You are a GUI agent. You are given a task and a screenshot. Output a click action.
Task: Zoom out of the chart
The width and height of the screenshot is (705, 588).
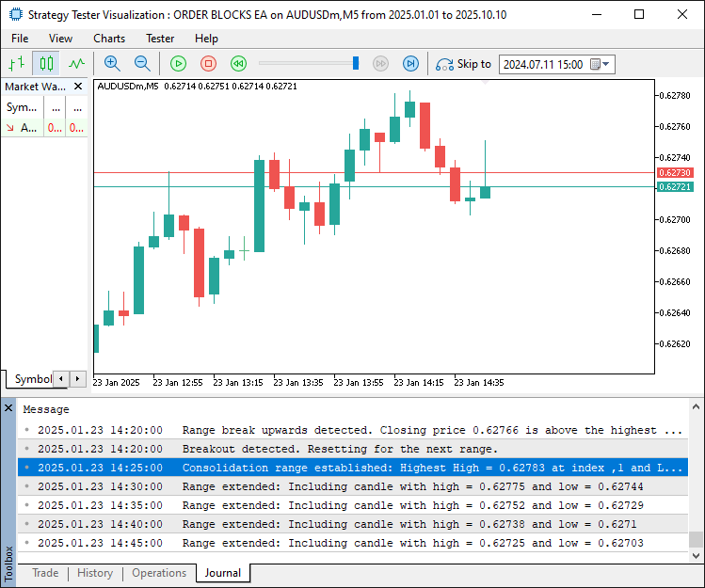point(142,64)
